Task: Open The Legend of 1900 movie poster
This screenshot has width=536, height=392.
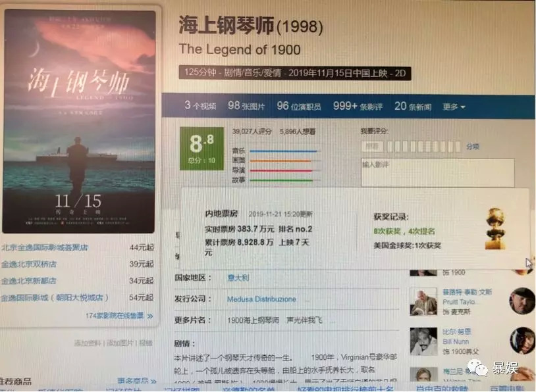Action: 79,121
